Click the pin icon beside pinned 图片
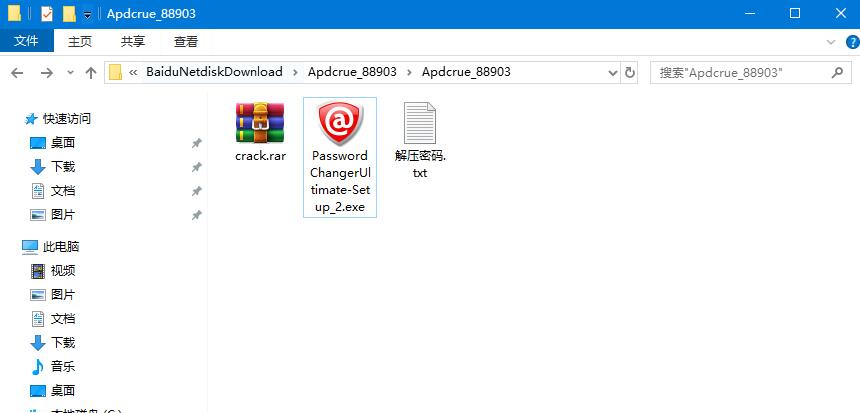This screenshot has width=860, height=413. pos(196,216)
